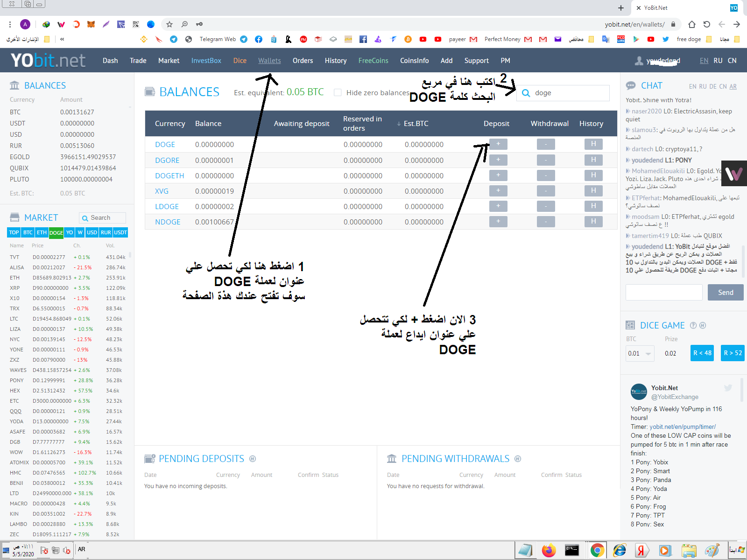Open the command prompt taskbar icon
747x560 pixels.
[x=572, y=551]
